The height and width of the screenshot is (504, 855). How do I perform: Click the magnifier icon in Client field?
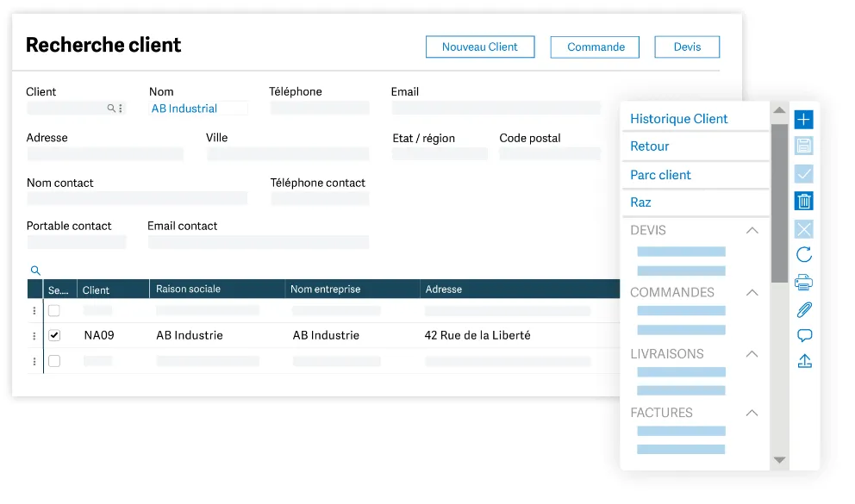[x=110, y=109]
